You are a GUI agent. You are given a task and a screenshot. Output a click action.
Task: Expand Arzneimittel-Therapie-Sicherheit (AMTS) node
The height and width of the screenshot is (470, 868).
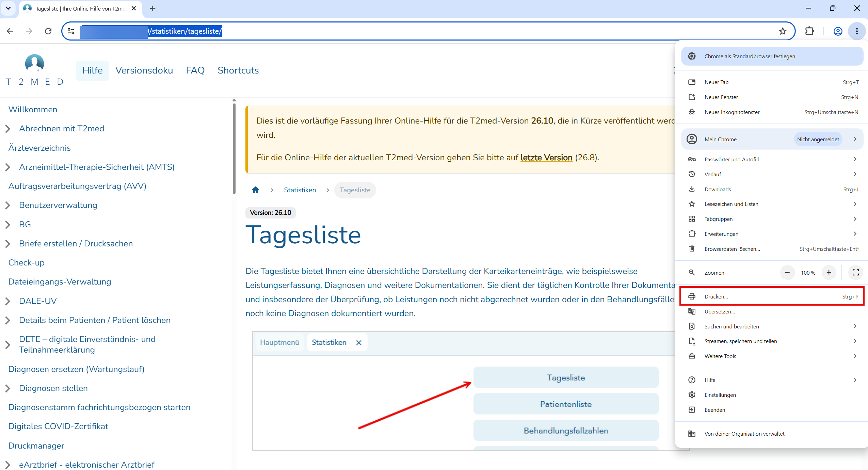tap(8, 167)
